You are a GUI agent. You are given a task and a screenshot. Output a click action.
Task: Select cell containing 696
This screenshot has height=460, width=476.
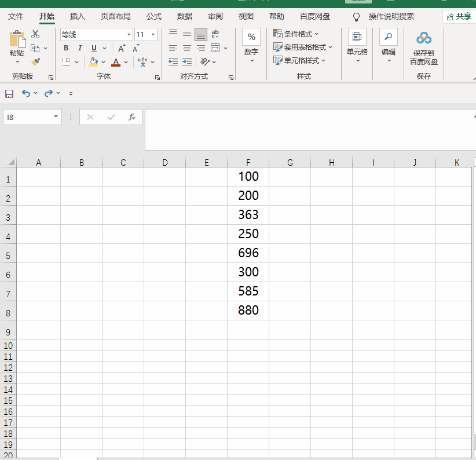click(x=248, y=253)
